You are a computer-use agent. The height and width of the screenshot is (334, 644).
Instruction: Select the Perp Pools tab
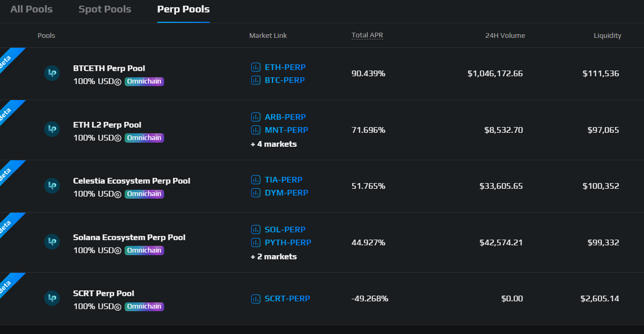point(183,9)
